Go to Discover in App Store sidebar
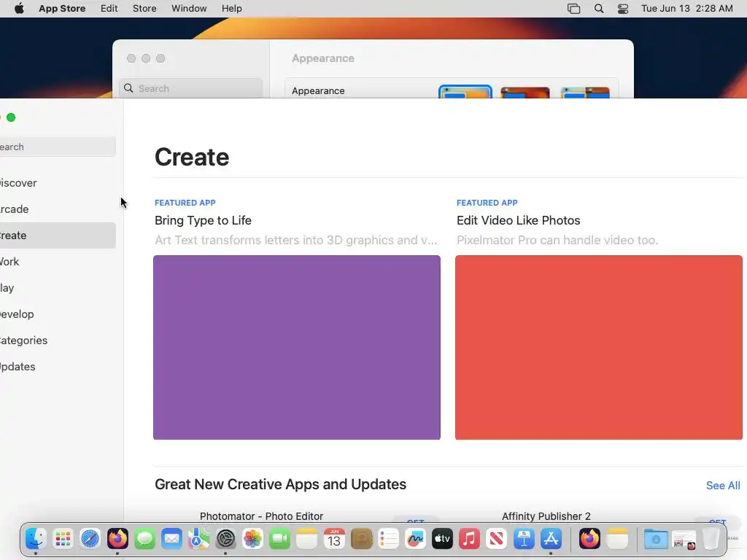Screen dimensions: 747x560 pos(58,183)
